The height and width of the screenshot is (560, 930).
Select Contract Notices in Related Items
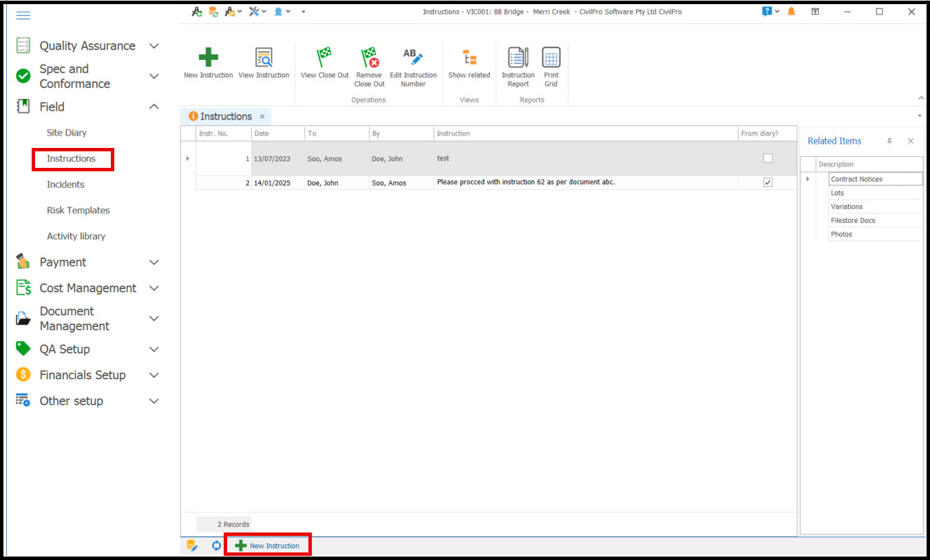tap(856, 179)
